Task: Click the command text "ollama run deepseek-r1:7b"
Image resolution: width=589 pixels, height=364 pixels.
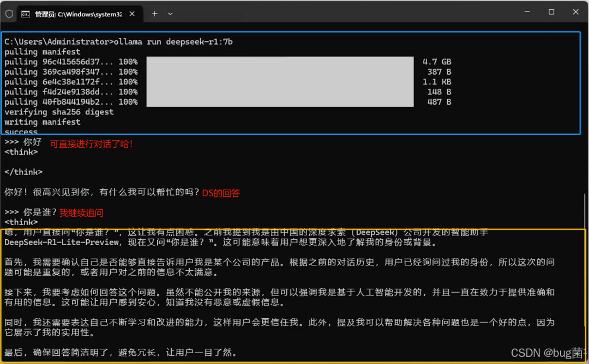Action: [173, 41]
